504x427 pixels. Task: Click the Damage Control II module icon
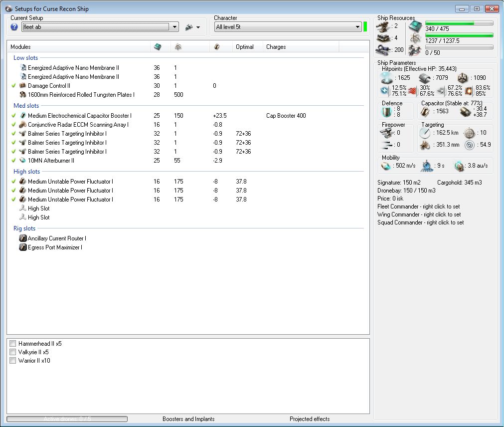[x=22, y=86]
